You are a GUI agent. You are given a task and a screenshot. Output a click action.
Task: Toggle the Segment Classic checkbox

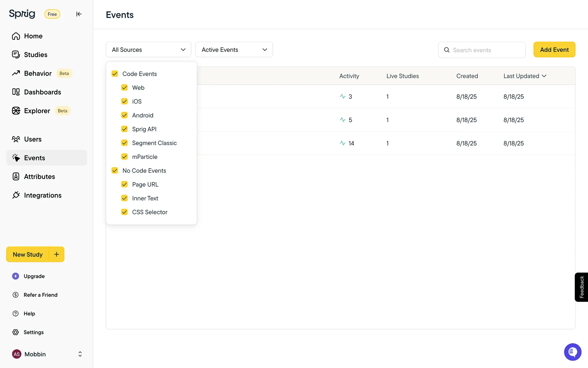[x=125, y=143]
